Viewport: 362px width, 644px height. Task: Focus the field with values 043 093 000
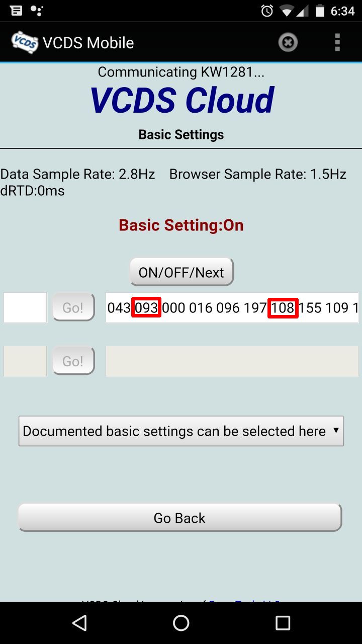pos(232,307)
